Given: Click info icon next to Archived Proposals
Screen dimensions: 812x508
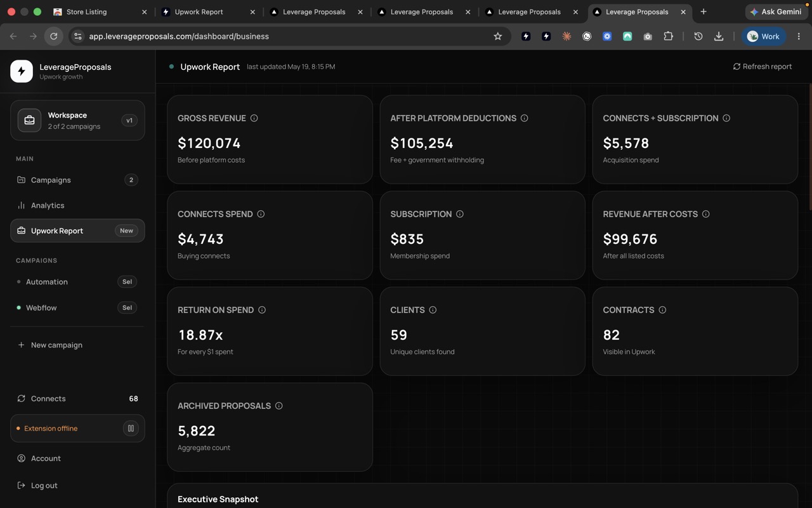Looking at the screenshot, I should click(278, 406).
